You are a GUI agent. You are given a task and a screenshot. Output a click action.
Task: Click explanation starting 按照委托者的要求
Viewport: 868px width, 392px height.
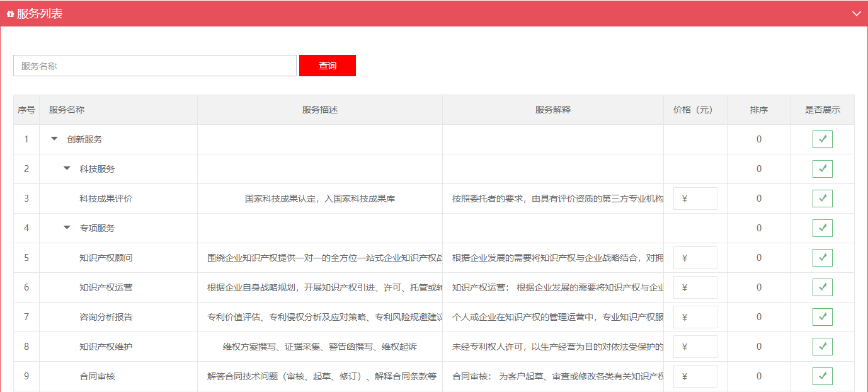tap(557, 199)
